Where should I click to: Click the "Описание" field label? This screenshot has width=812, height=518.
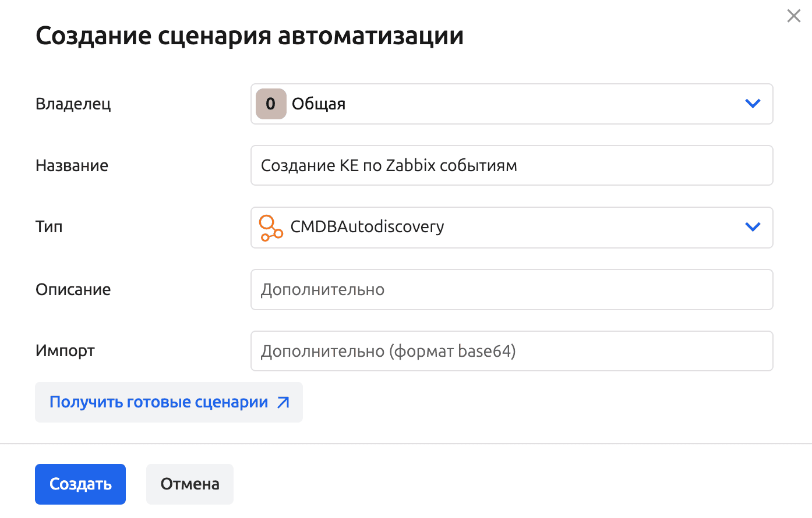73,289
